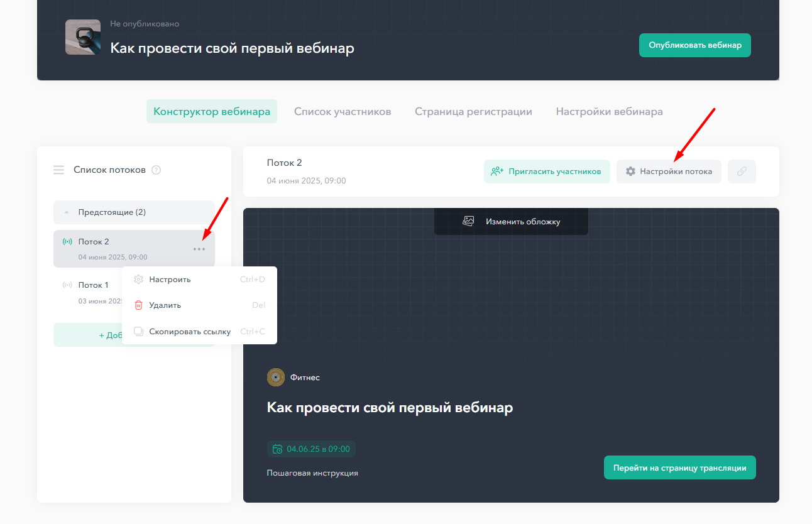Collapse the Предстоящие (2) group
The width and height of the screenshot is (812, 524).
pos(134,212)
